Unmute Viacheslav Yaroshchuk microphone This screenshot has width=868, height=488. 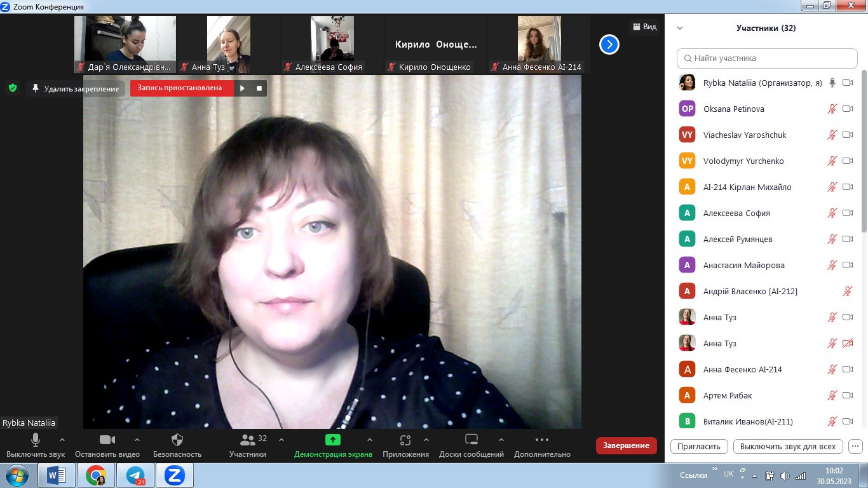pyautogui.click(x=832, y=135)
